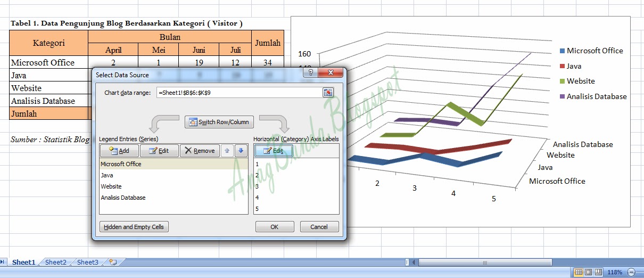
Task: Select axis label 3 in category list
Action: tap(296, 186)
